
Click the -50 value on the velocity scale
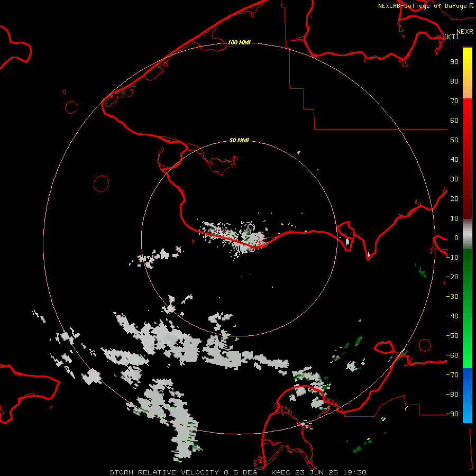[x=452, y=336]
